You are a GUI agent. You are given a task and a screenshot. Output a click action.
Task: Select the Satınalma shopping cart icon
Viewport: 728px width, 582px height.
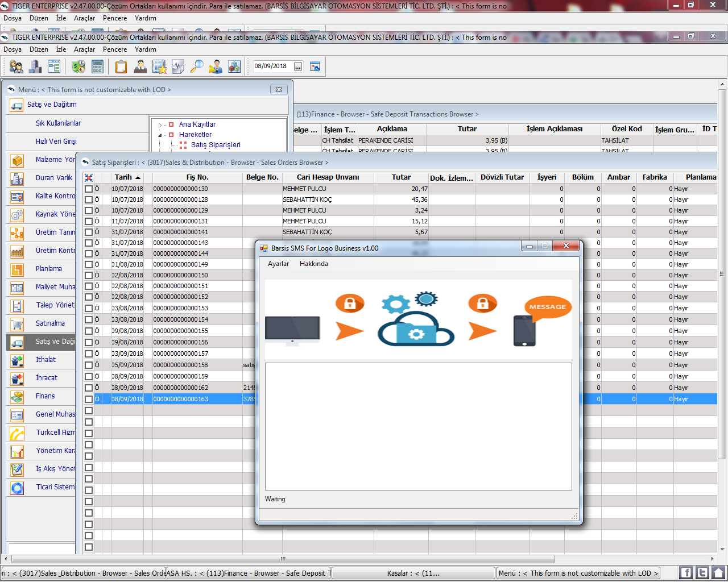[17, 323]
